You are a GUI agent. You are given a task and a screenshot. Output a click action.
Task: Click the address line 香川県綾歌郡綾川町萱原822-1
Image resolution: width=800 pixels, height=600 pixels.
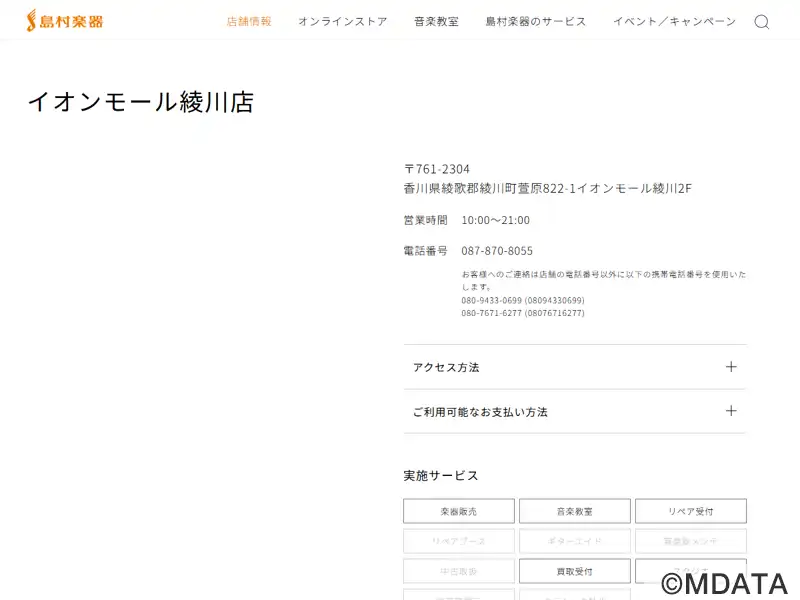click(x=490, y=189)
